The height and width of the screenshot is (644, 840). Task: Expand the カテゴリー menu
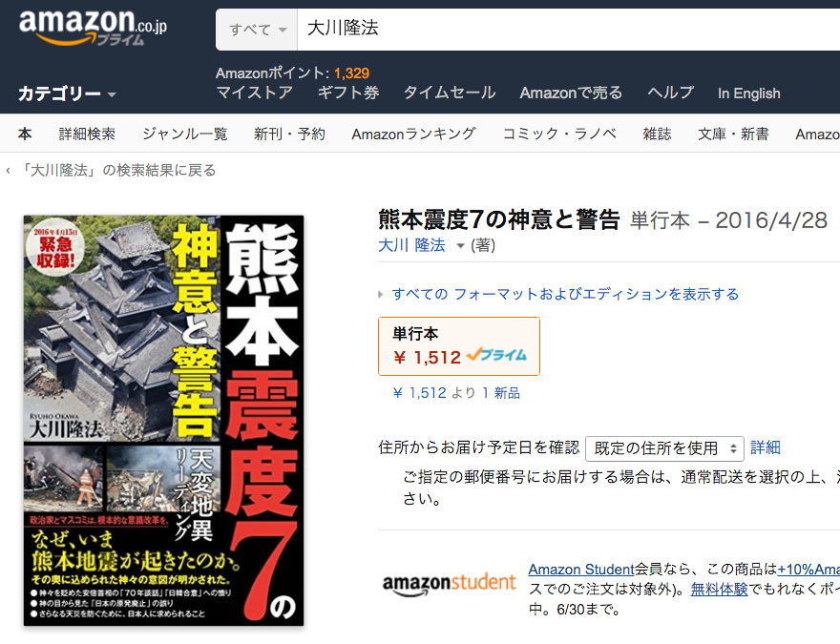point(67,93)
